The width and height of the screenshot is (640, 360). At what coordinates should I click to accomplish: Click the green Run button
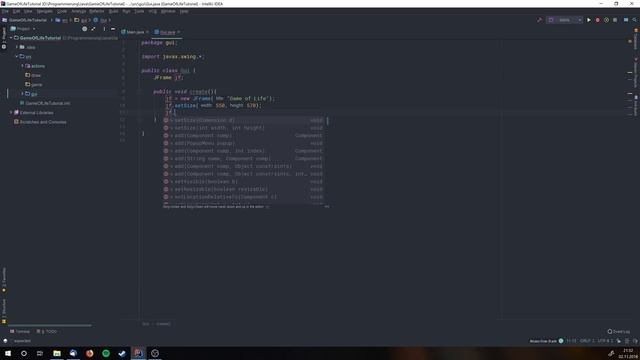tap(589, 20)
